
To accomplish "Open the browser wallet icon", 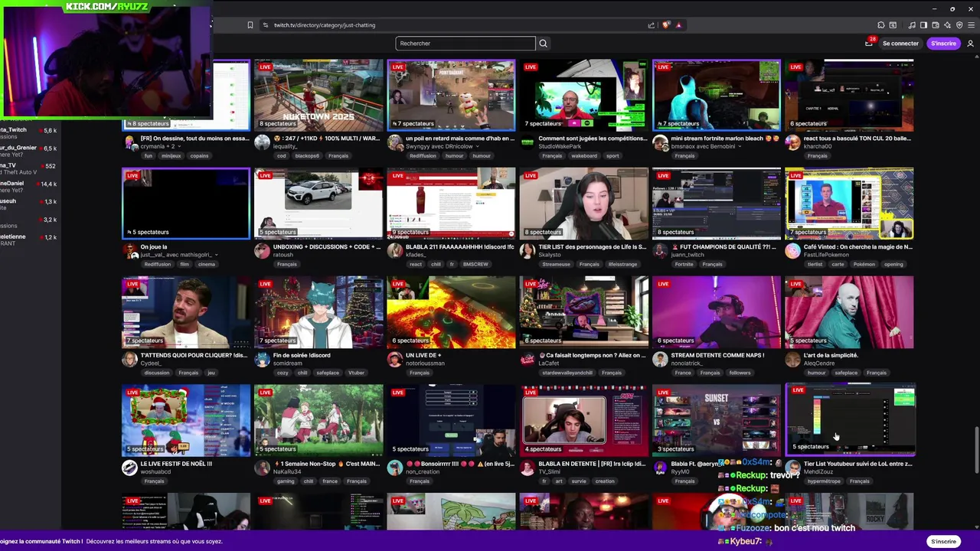I will click(x=936, y=25).
